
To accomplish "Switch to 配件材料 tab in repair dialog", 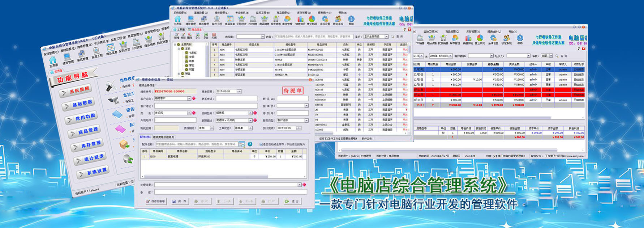I will (145, 137).
